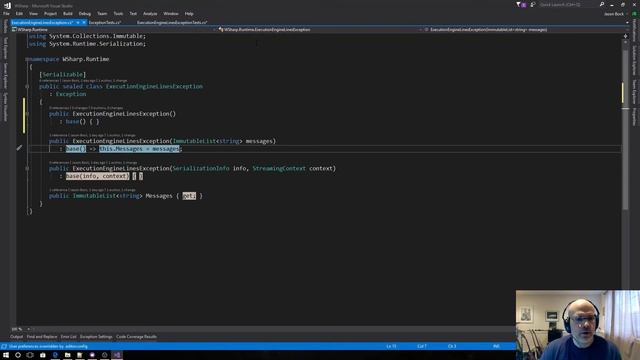This screenshot has height=360, width=640.
Task: Switch to ExceptionTests.cs tab
Action: point(104,22)
